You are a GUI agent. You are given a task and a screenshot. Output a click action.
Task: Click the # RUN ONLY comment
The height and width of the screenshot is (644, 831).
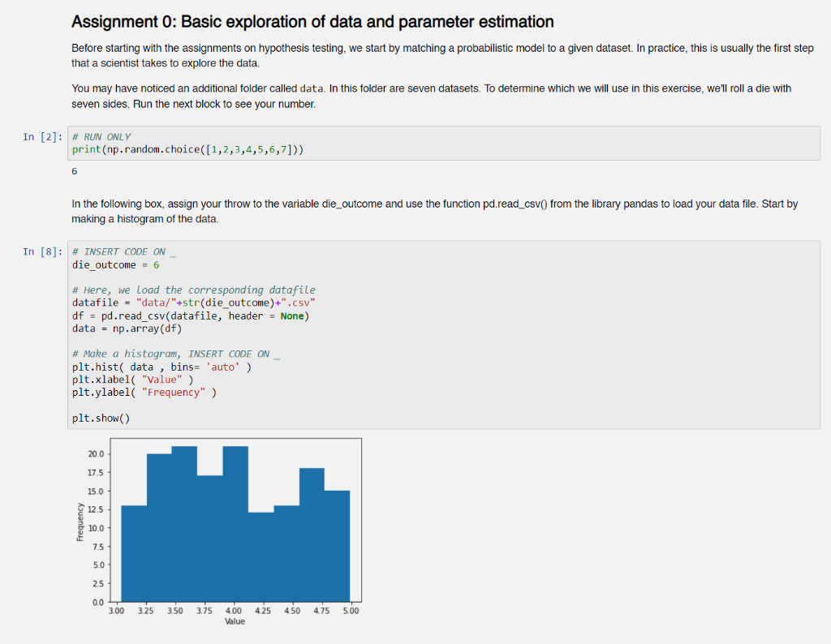[101, 136]
